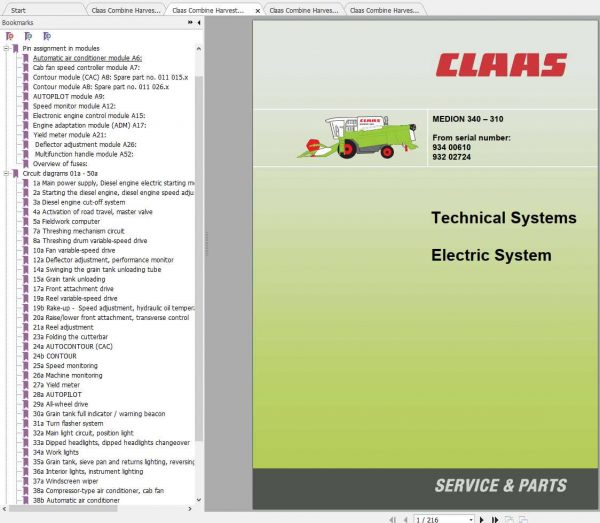
Task: Click bookmark icon beside 26a Machine monitoring
Action: (x=26, y=375)
